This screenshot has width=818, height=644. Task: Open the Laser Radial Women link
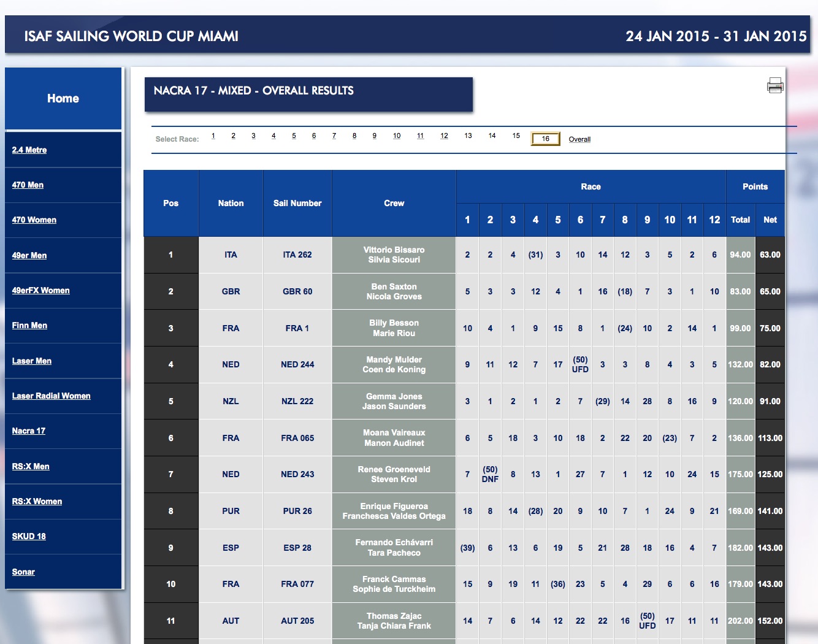52,396
